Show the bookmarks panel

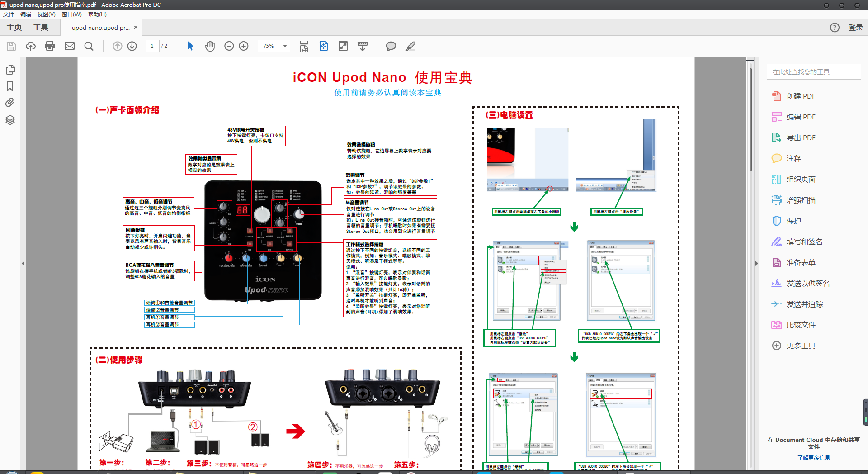coord(10,86)
